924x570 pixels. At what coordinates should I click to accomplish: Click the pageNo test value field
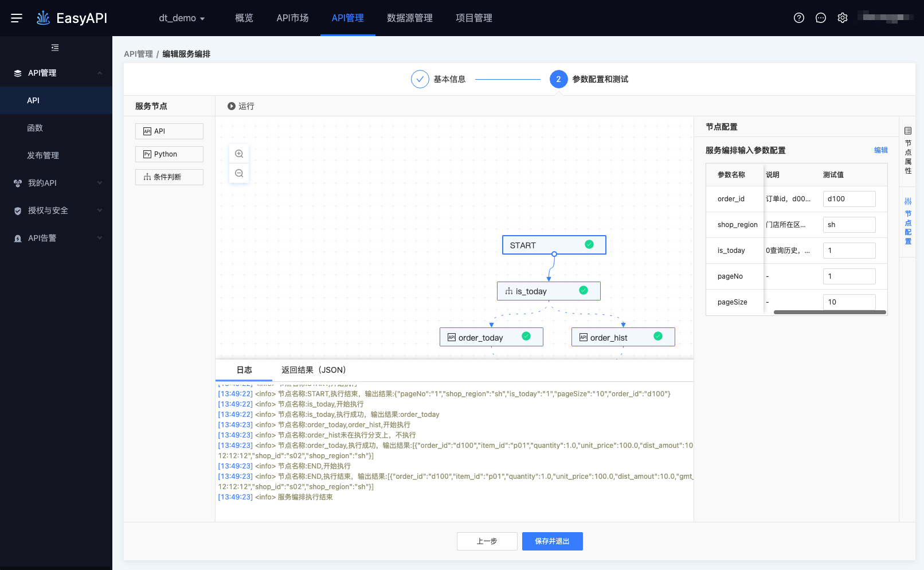pos(849,276)
